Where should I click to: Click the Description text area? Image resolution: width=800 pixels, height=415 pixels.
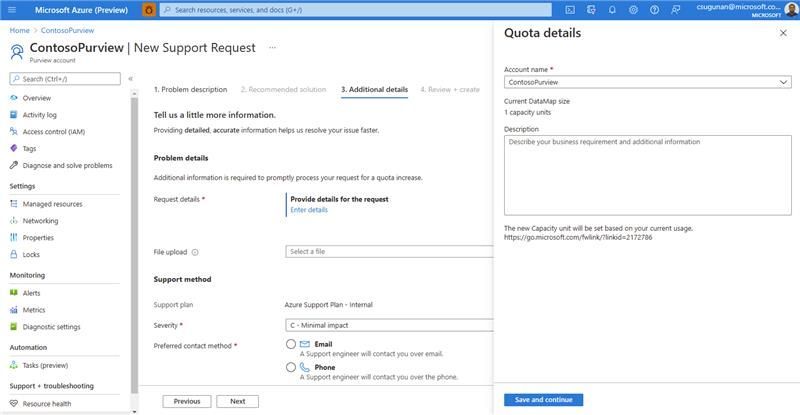tap(647, 175)
